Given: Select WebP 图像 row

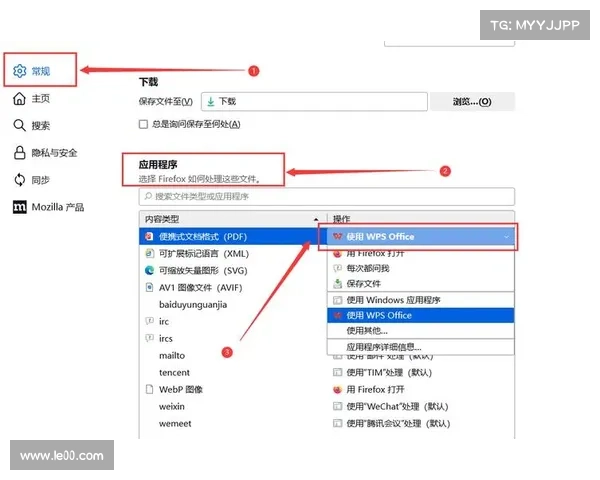Looking at the screenshot, I should (233, 389).
